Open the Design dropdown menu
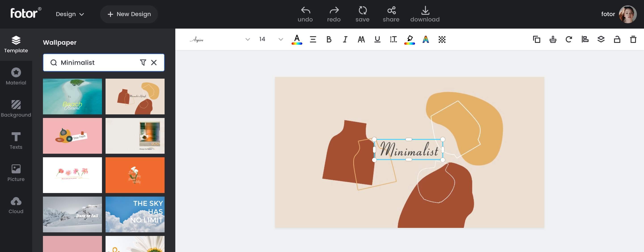644x252 pixels. coord(70,14)
